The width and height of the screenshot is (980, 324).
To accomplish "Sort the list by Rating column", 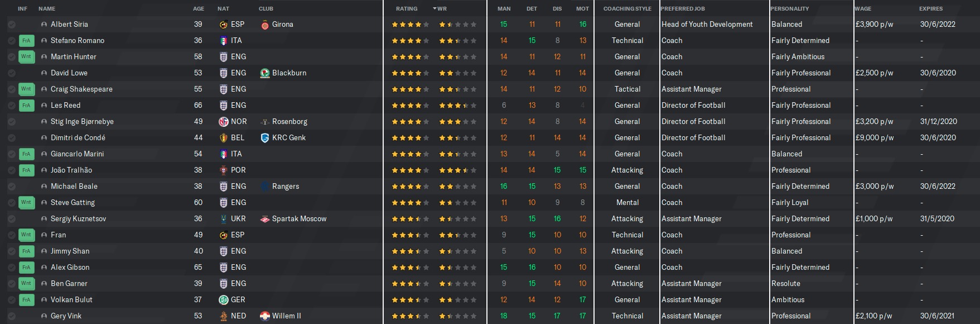I will point(407,9).
